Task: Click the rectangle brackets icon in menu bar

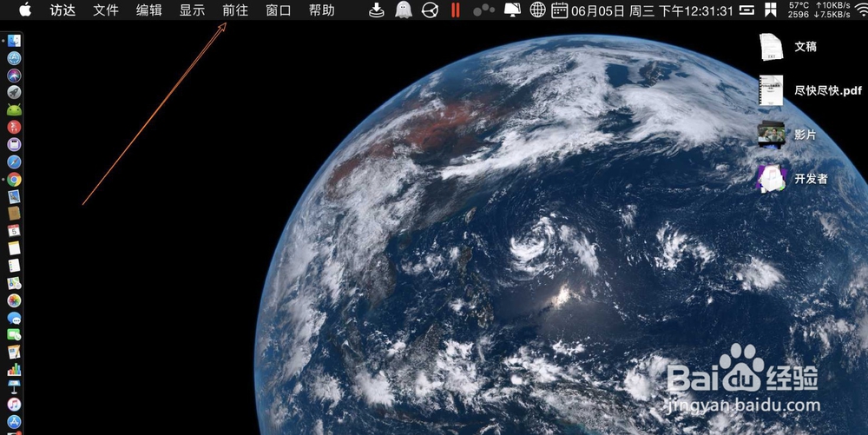Action: click(746, 10)
